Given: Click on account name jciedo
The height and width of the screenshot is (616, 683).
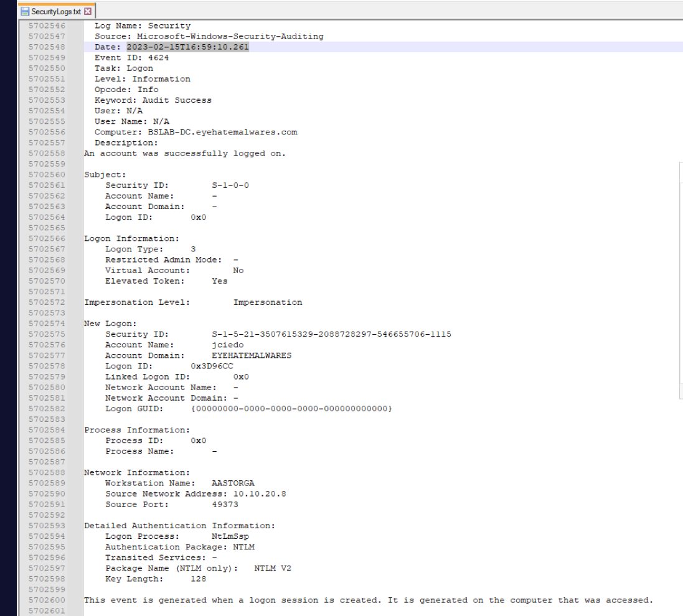Looking at the screenshot, I should pos(227,345).
